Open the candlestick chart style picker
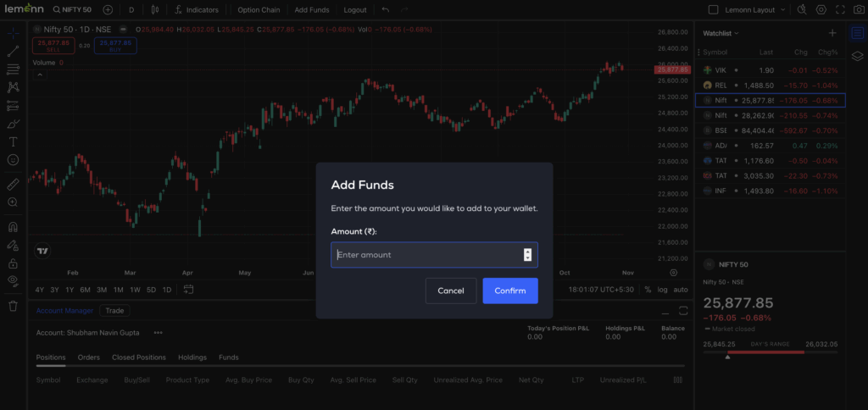The width and height of the screenshot is (868, 410). click(x=154, y=10)
